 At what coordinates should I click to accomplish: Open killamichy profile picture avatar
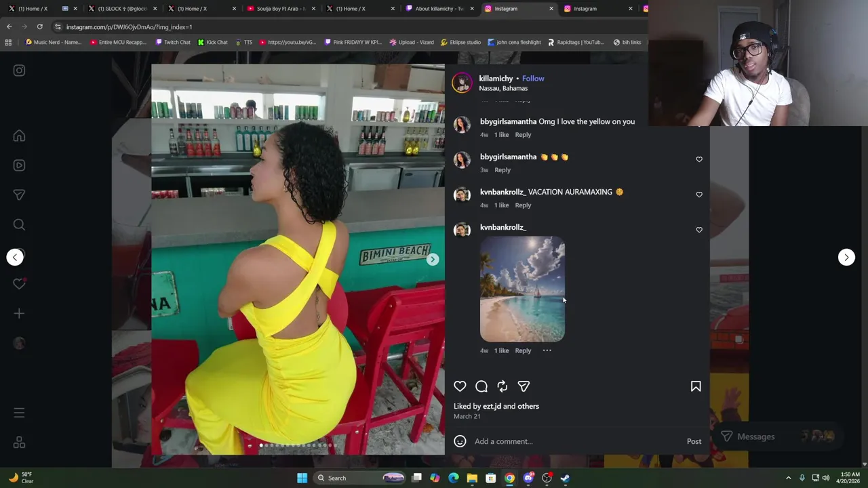click(x=462, y=83)
